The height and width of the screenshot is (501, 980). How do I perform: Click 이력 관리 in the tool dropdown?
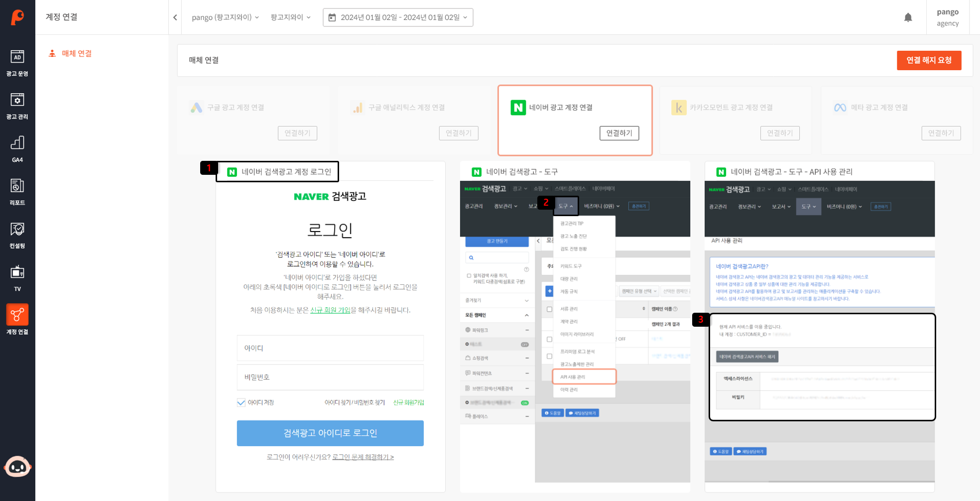pyautogui.click(x=569, y=390)
